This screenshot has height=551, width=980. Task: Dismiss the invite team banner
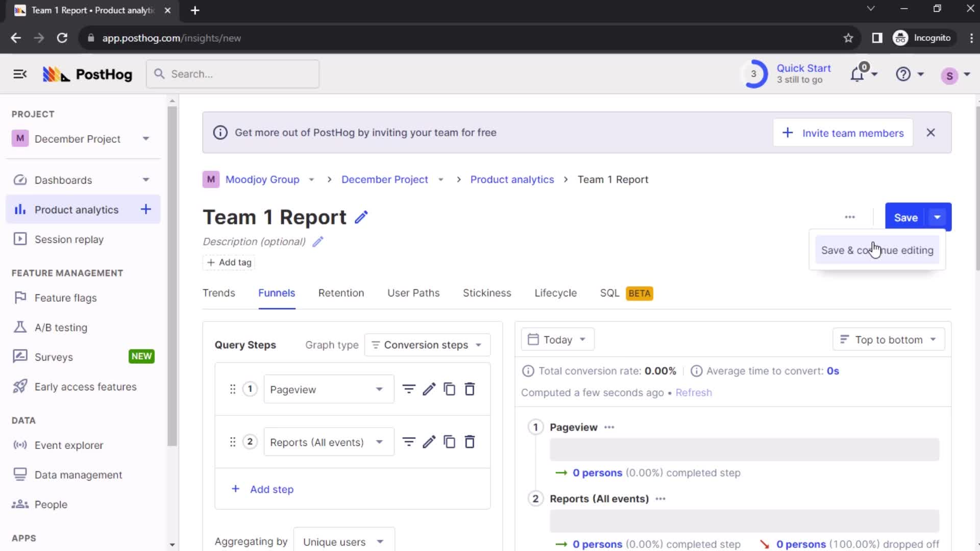click(x=931, y=133)
